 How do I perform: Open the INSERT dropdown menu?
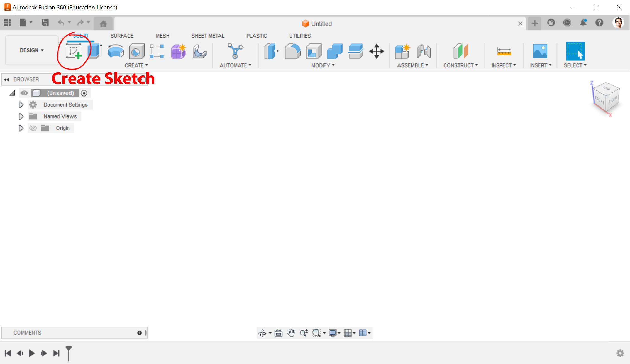point(541,65)
